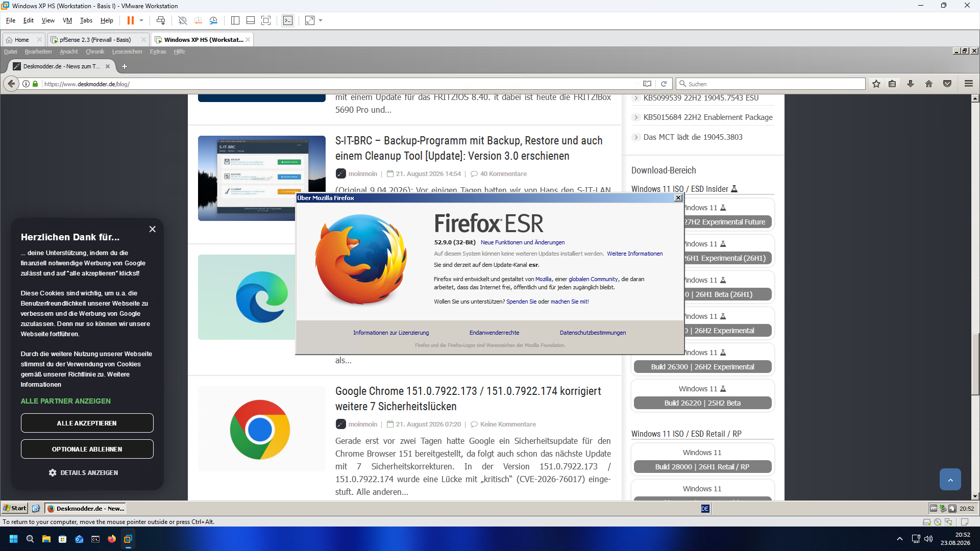Click the Neue Funktionen und Änderungen link
980x551 pixels.
523,242
